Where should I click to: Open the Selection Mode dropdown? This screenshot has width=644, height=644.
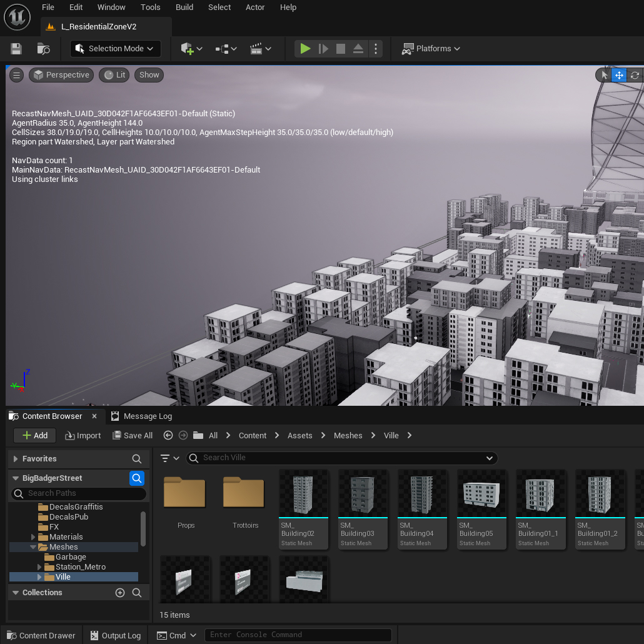click(x=116, y=49)
